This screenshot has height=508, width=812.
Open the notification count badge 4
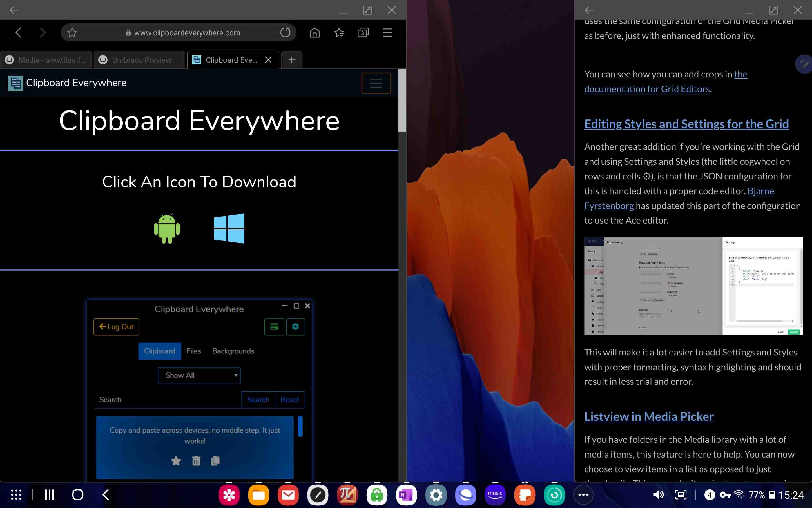[710, 495]
